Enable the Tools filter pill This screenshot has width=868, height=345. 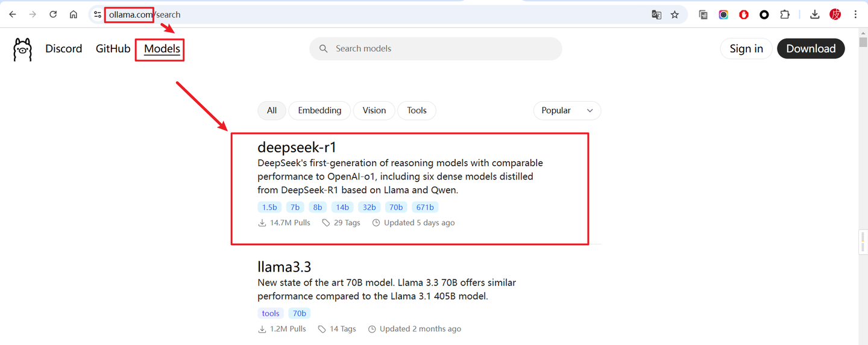pyautogui.click(x=417, y=110)
